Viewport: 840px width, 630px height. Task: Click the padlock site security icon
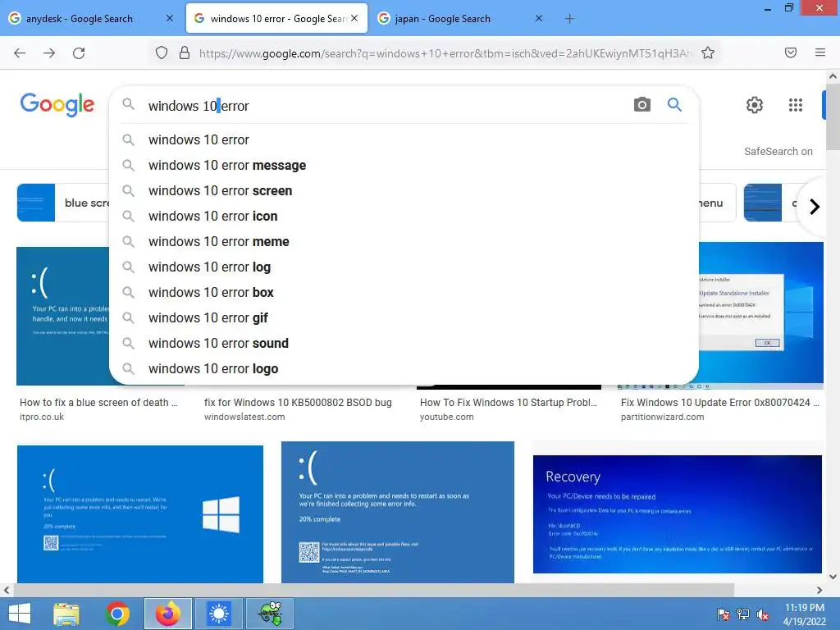(x=185, y=52)
